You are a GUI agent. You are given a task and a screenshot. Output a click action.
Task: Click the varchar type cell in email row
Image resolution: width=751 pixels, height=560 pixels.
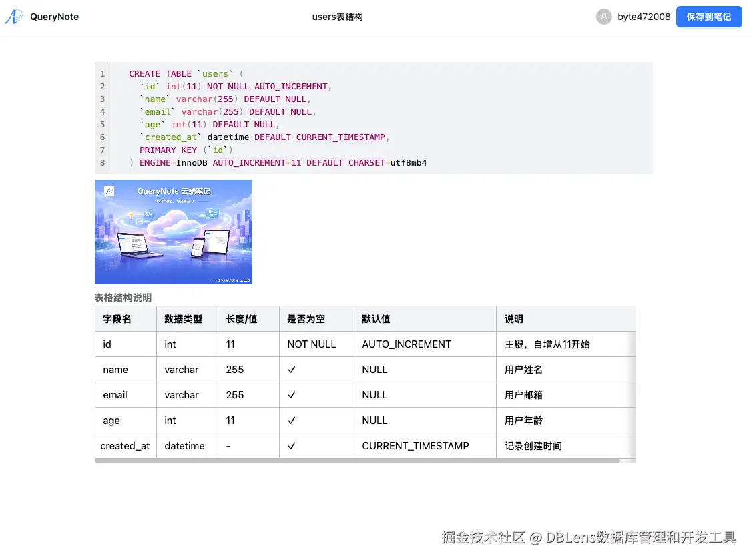coord(188,395)
